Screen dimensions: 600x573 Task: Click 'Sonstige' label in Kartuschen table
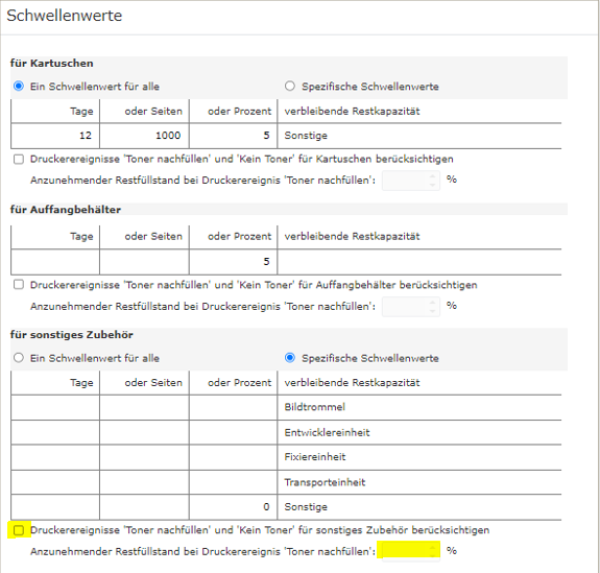click(x=306, y=135)
